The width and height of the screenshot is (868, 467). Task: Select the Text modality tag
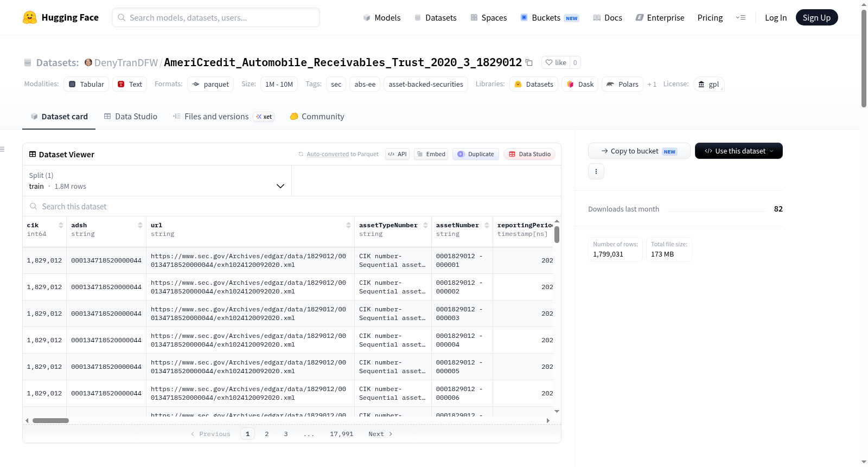130,84
